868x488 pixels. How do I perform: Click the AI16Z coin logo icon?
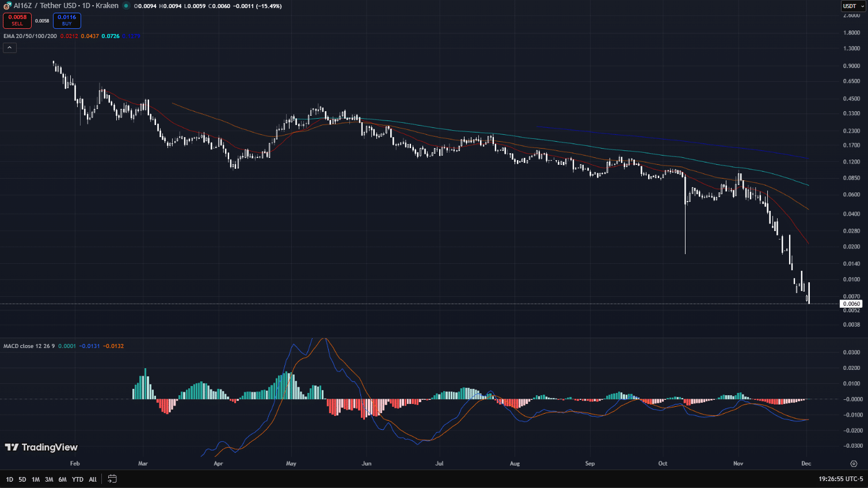pyautogui.click(x=7, y=6)
